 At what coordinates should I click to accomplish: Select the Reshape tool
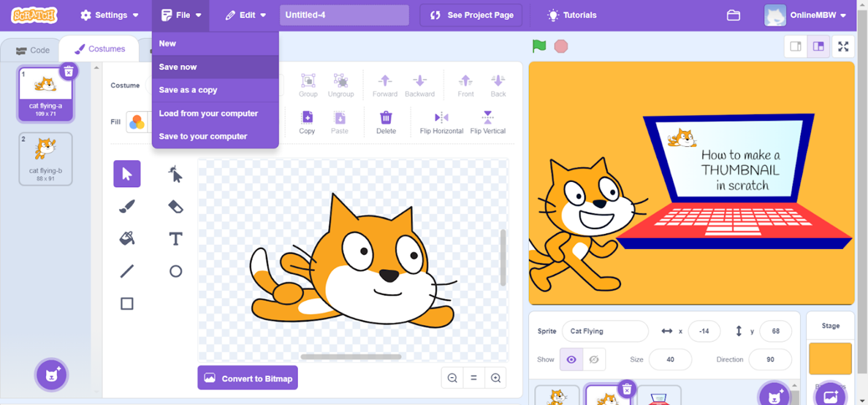point(175,174)
